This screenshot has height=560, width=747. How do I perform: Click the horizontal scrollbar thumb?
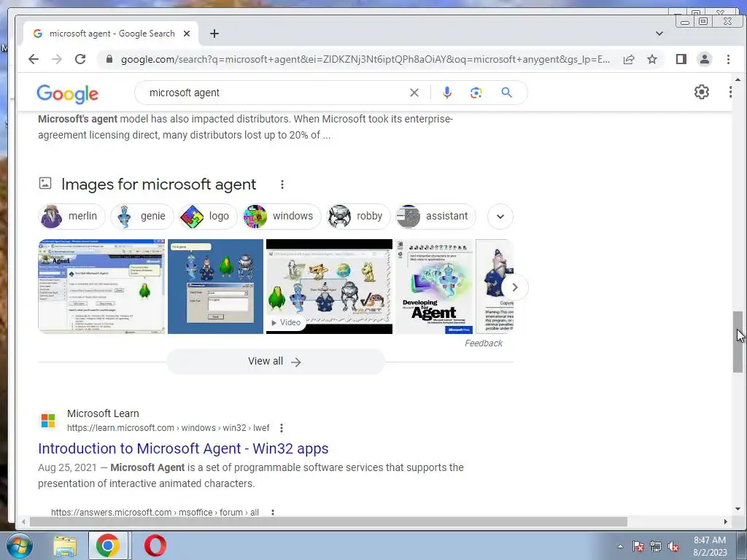tap(329, 522)
